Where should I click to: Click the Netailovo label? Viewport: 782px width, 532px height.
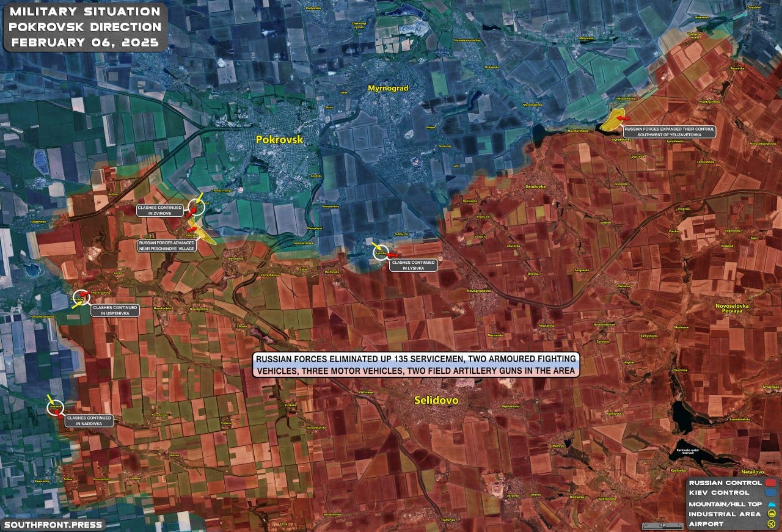752,472
